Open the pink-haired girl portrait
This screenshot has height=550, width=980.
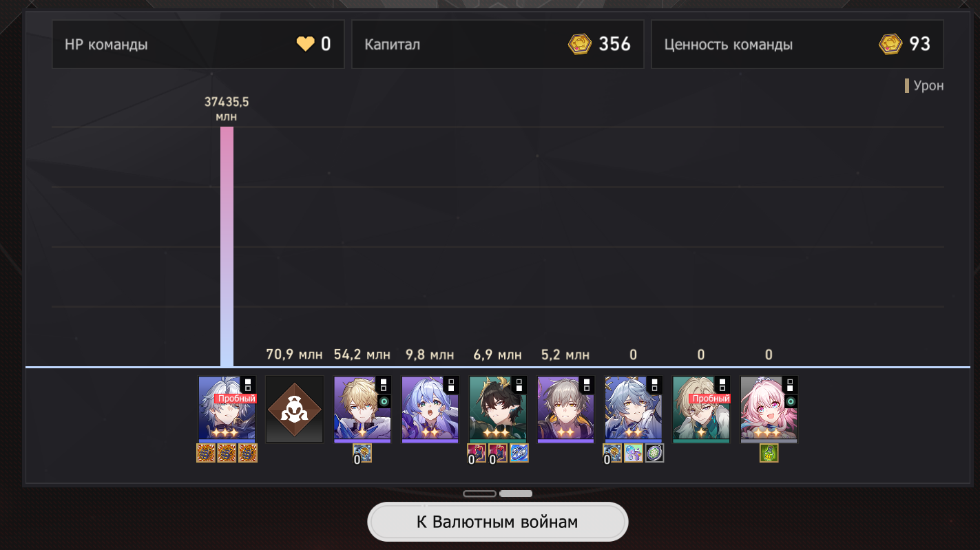pyautogui.click(x=769, y=409)
